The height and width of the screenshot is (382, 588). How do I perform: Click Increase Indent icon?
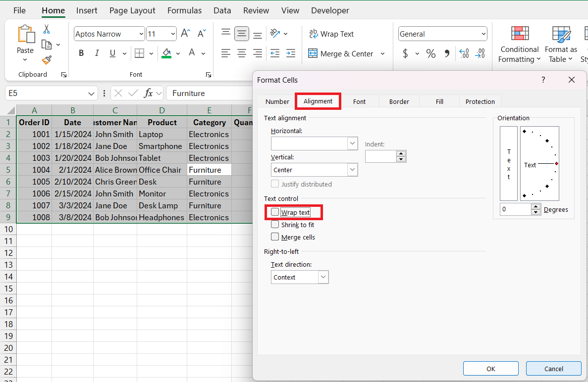[291, 53]
